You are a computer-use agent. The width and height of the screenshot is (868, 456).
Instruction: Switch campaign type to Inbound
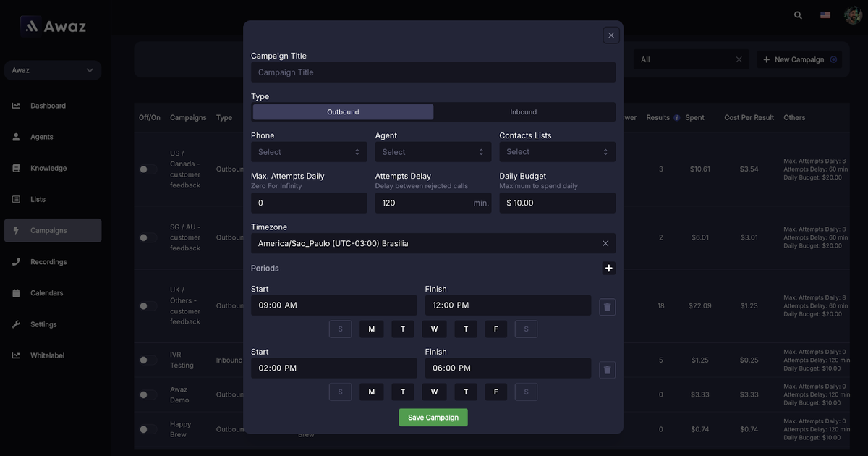click(523, 112)
